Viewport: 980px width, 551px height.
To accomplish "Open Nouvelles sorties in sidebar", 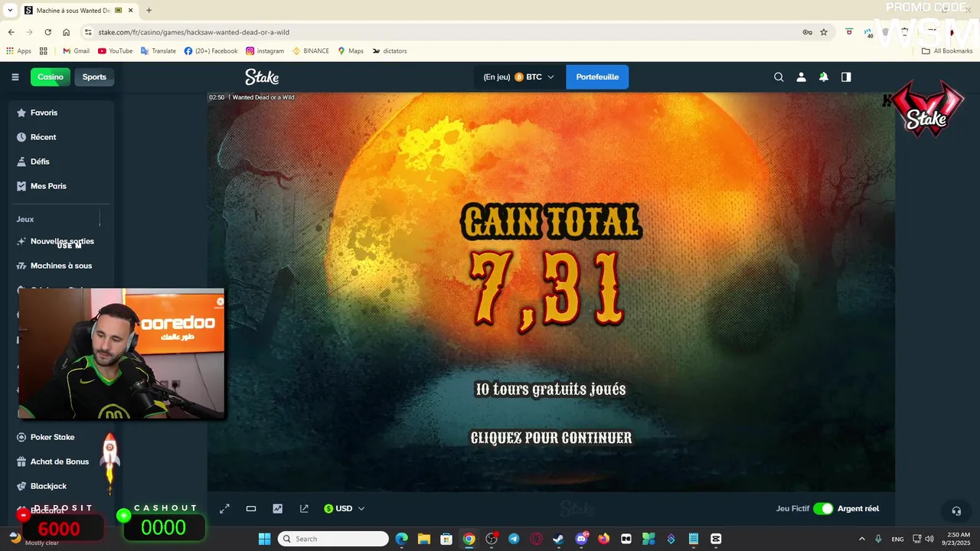I will pyautogui.click(x=62, y=241).
